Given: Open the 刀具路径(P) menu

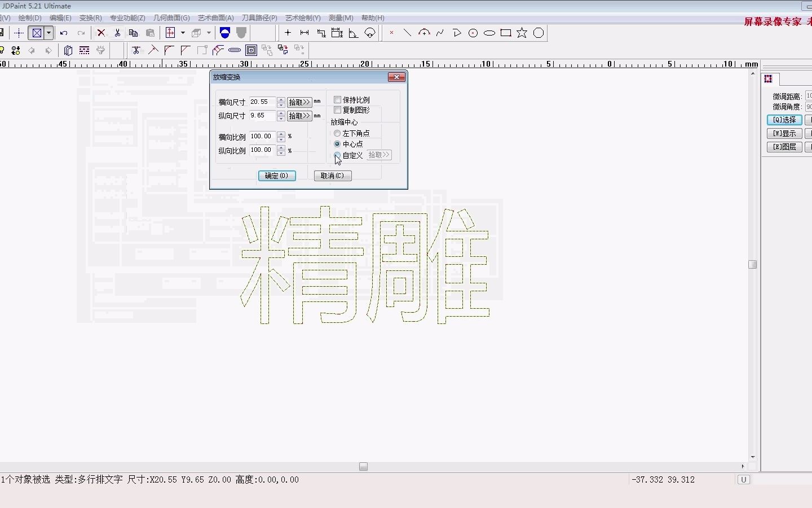Looking at the screenshot, I should (259, 18).
